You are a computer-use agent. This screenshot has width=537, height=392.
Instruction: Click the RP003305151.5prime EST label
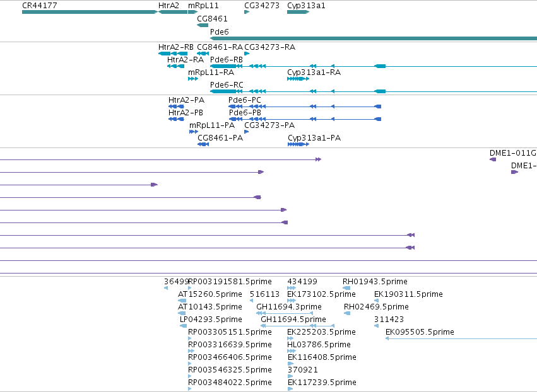230,332
